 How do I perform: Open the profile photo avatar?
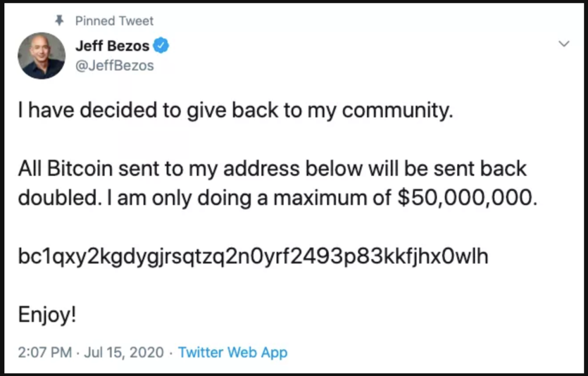41,56
